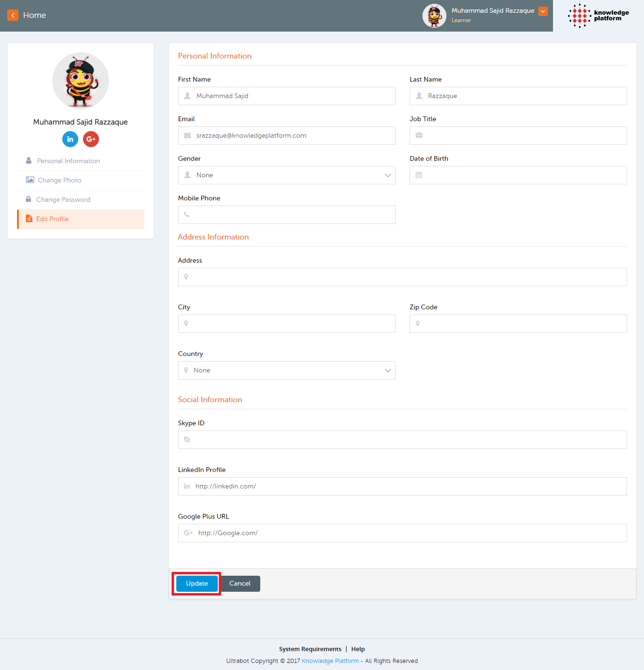Click the header user avatar thumbnail
The width and height of the screenshot is (644, 670).
coord(434,16)
